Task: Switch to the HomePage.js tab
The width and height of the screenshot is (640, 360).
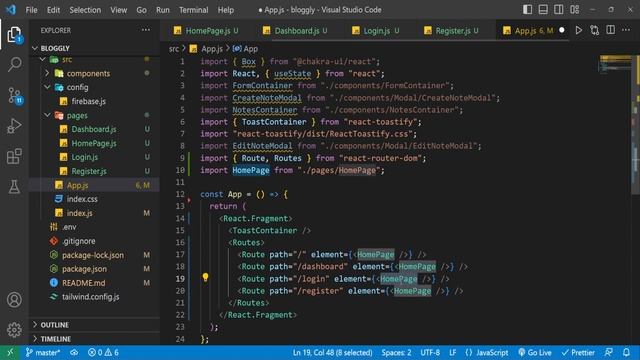Action: point(206,31)
